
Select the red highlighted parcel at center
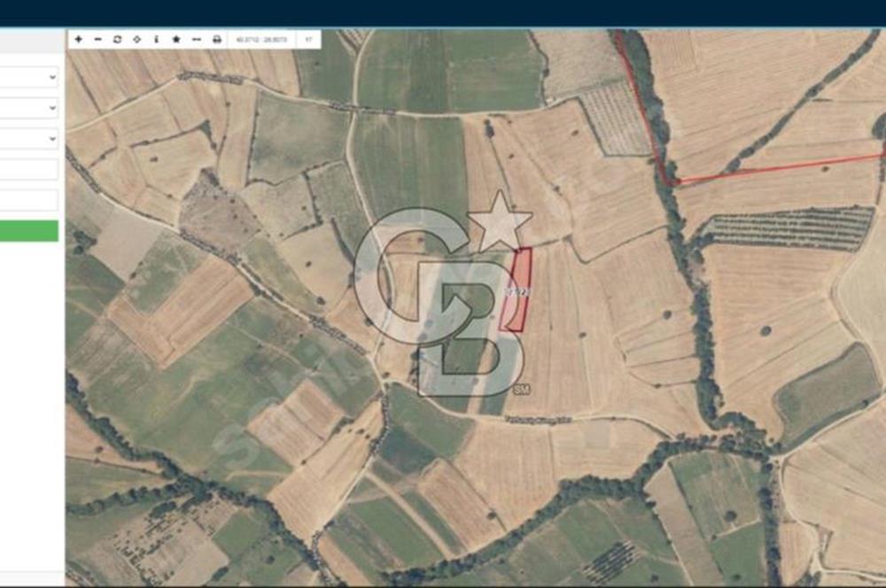(516, 290)
